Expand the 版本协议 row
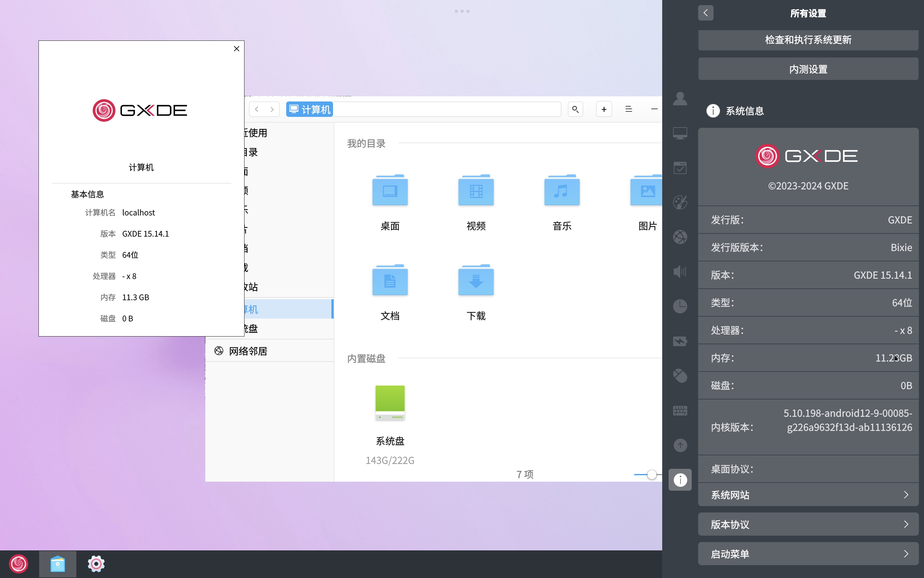Screen dimensions: 924x578 click(x=808, y=524)
